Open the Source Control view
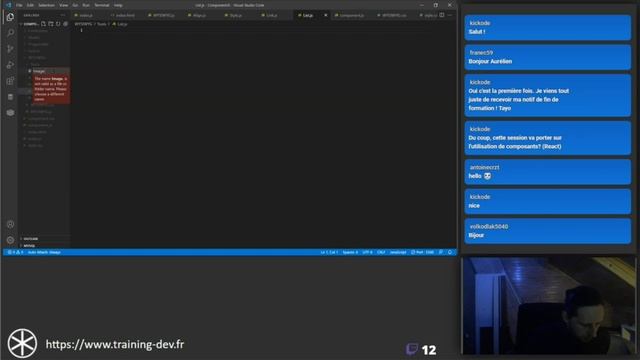The height and width of the screenshot is (360, 640). pyautogui.click(x=10, y=49)
